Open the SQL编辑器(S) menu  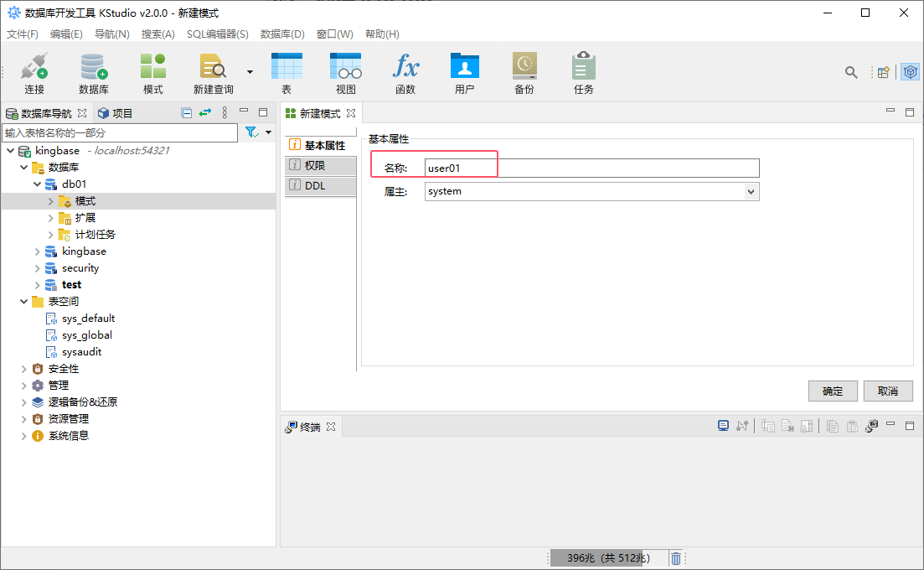[x=217, y=34]
